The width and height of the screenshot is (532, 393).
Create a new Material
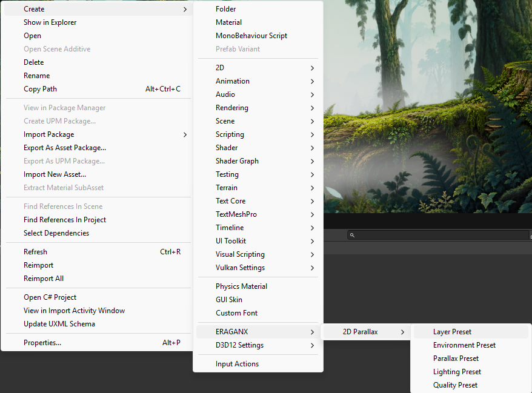(x=258, y=22)
